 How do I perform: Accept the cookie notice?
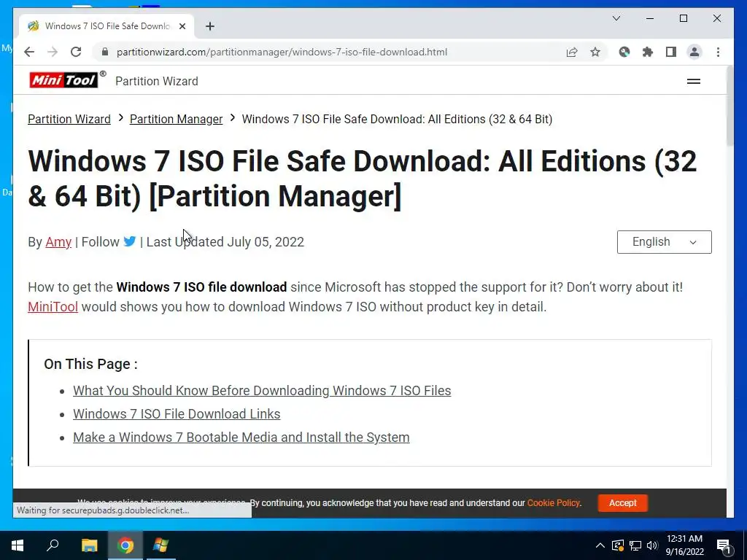[x=623, y=503]
